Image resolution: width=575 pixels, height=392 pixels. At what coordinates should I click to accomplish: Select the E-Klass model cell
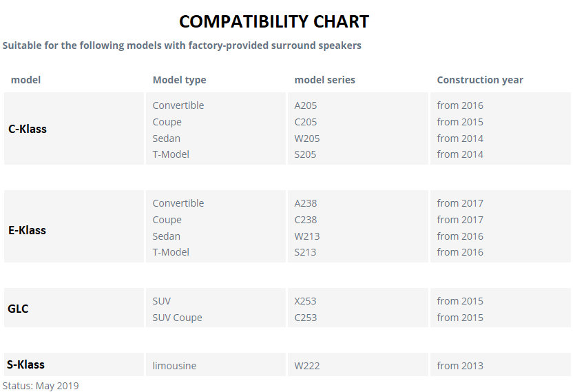pos(74,226)
